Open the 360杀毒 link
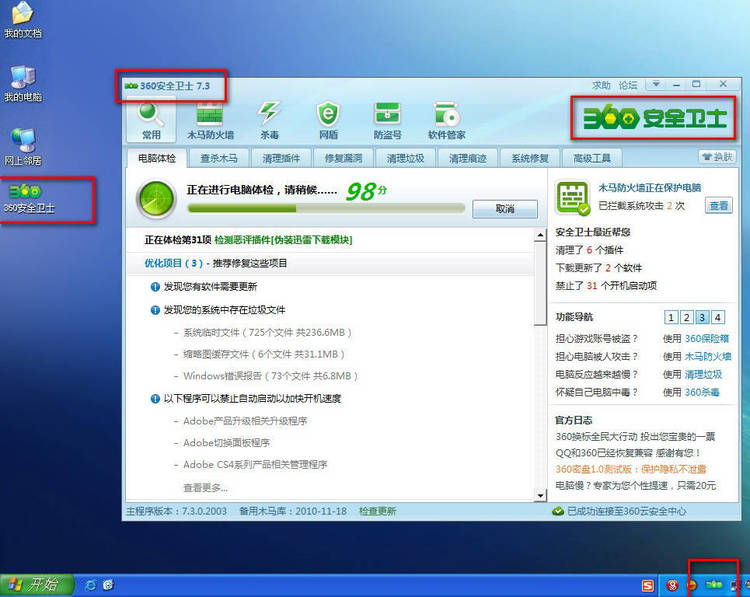 pyautogui.click(x=702, y=392)
